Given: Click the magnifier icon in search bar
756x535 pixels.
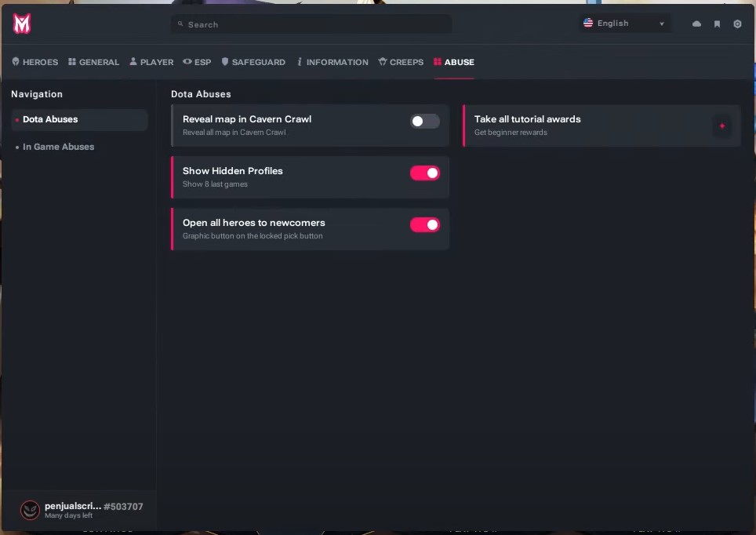Looking at the screenshot, I should point(180,24).
